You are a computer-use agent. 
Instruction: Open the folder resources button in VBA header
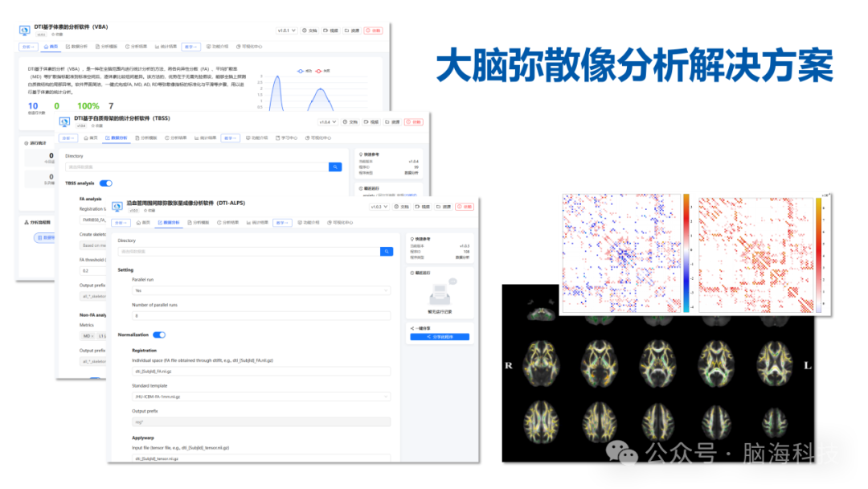tap(352, 31)
